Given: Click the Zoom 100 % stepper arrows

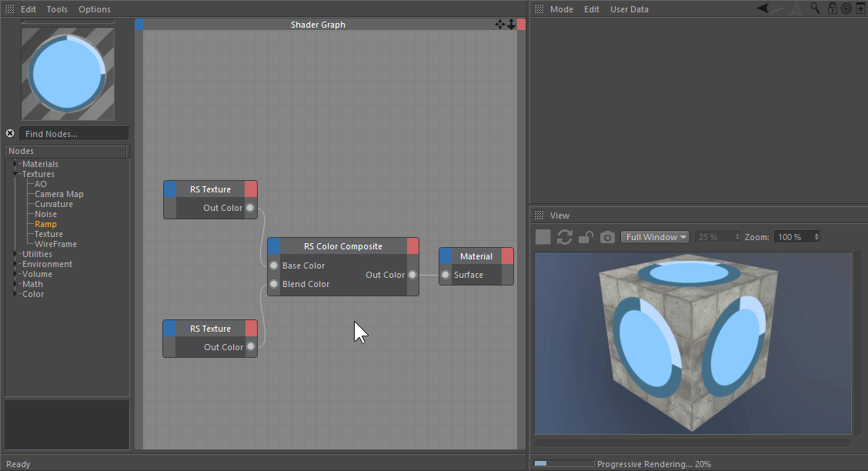Looking at the screenshot, I should 816,237.
